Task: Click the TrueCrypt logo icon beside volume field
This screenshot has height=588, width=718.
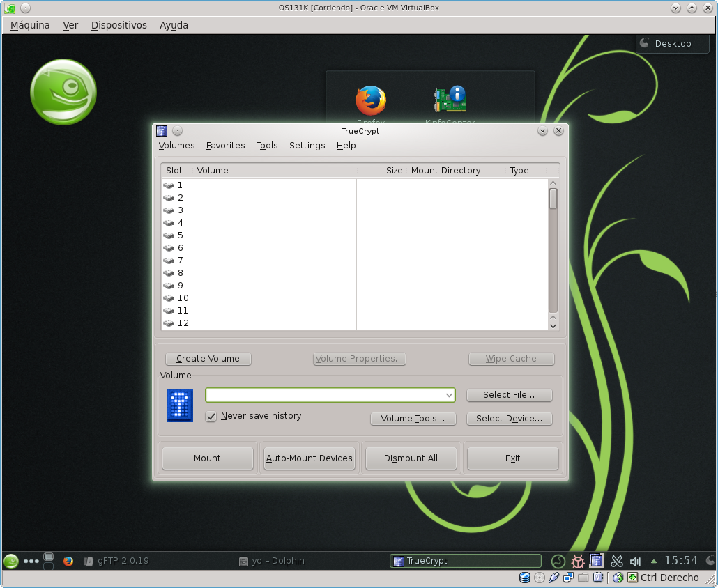Action: click(x=180, y=405)
